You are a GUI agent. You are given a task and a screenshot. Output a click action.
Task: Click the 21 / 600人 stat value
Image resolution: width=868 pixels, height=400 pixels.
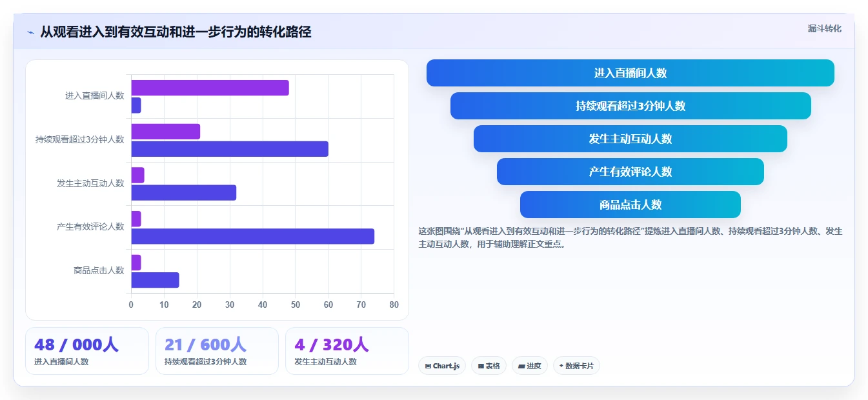point(205,345)
